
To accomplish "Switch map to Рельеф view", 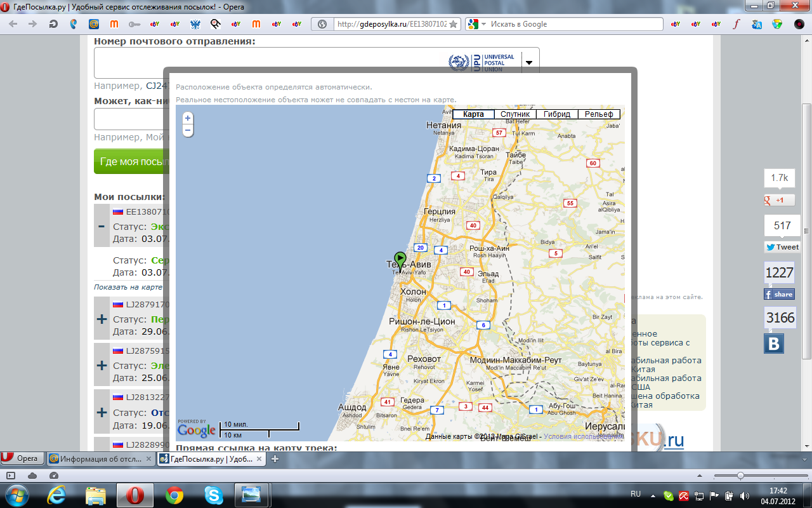I will coord(598,114).
